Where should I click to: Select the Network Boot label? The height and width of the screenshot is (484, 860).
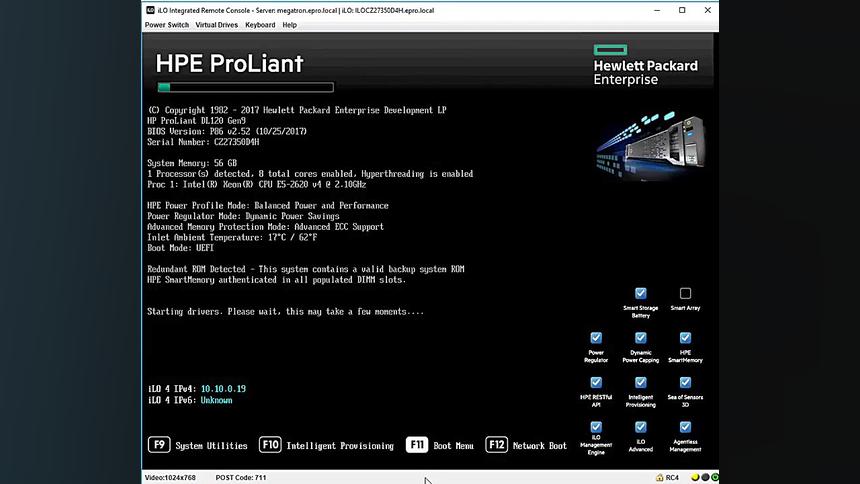(540, 446)
